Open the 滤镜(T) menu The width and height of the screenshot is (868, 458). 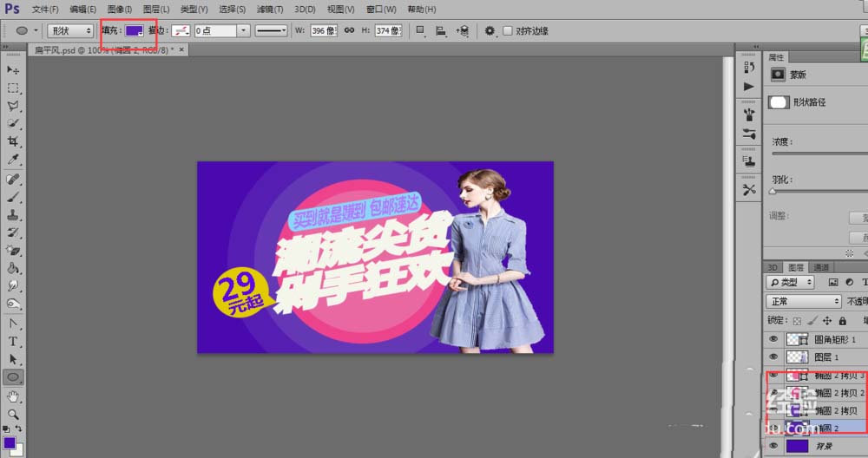pos(270,10)
